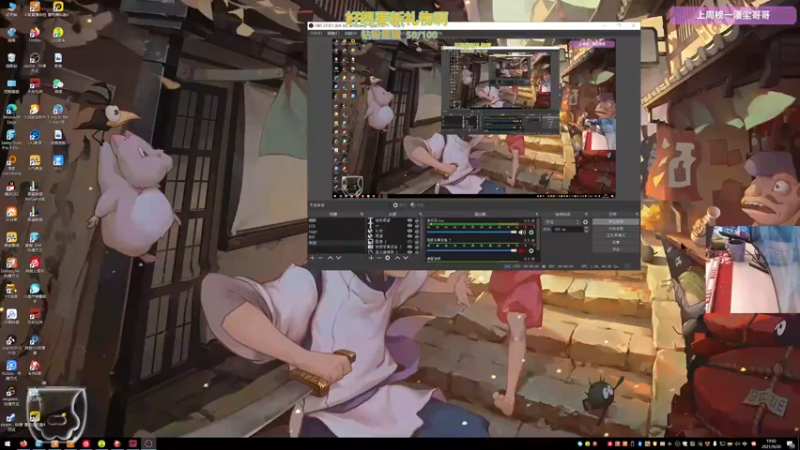Mute the Mic/Aux speaker icon
Image resolution: width=800 pixels, height=450 pixels.
click(522, 232)
